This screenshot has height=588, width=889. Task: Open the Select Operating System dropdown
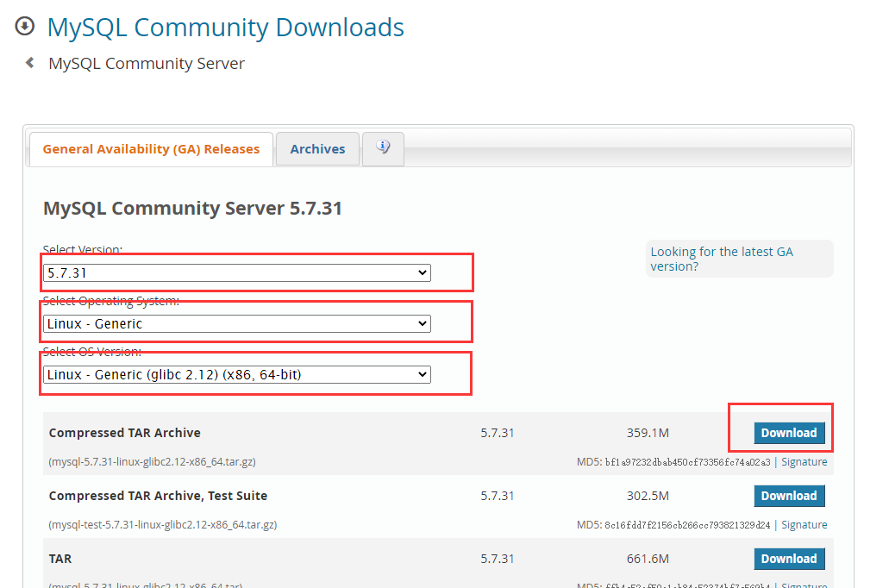click(x=237, y=324)
